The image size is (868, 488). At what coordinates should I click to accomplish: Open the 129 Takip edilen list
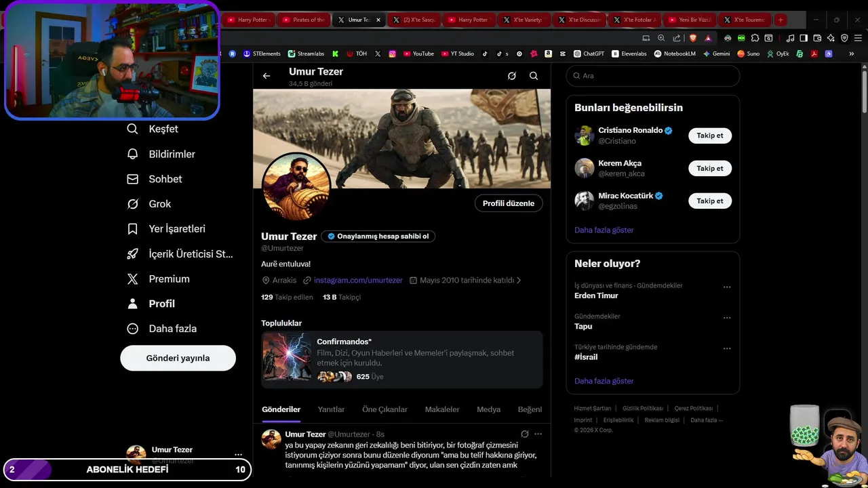click(287, 297)
